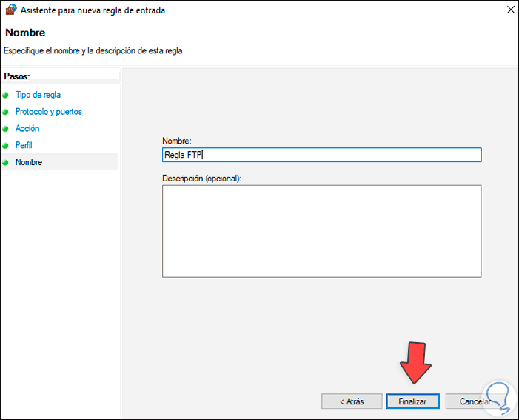Click Finalizar to create the rule
This screenshot has height=420, width=519.
[412, 401]
